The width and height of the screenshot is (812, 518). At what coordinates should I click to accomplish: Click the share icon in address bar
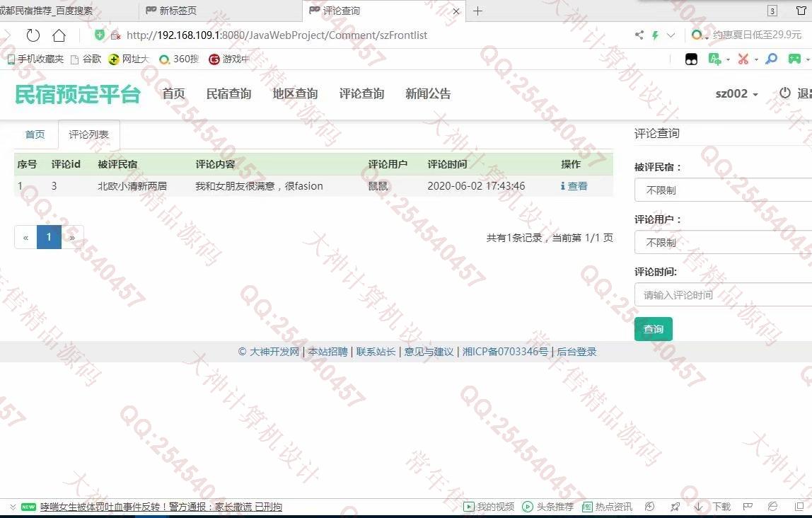pos(639,35)
